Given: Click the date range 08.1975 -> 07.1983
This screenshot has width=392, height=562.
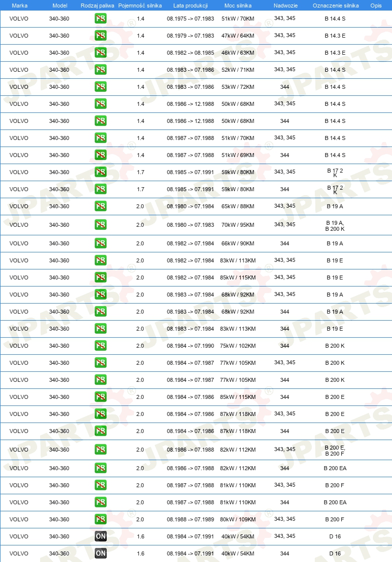Looking at the screenshot, I should pos(190,19).
